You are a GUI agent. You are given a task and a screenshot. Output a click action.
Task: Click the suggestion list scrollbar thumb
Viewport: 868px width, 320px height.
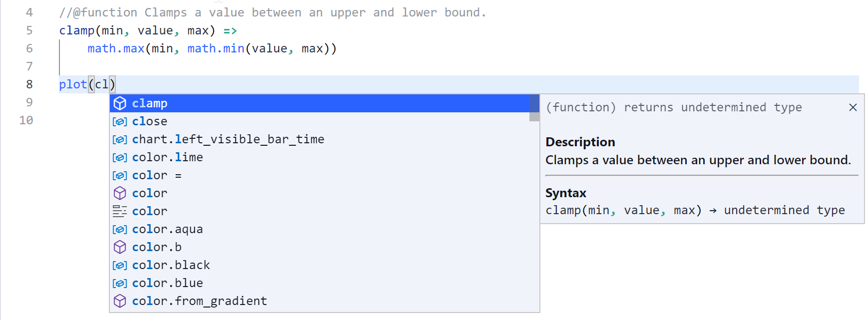pos(534,108)
